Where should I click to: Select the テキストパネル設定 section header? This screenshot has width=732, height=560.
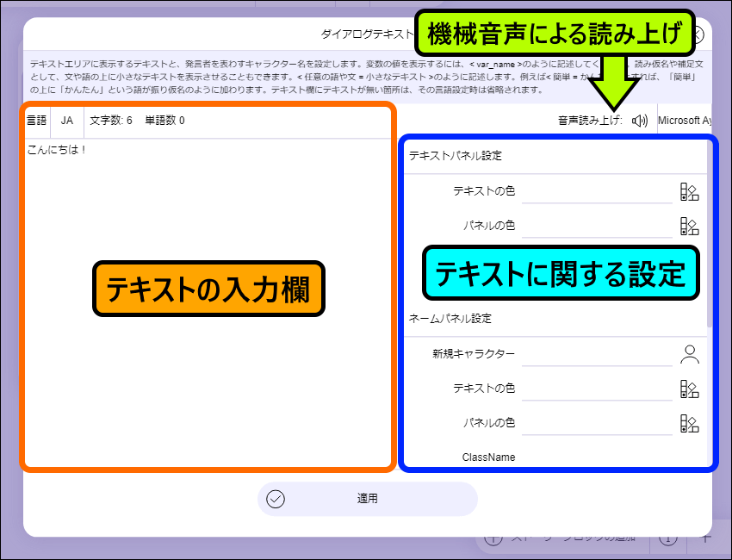coord(455,156)
